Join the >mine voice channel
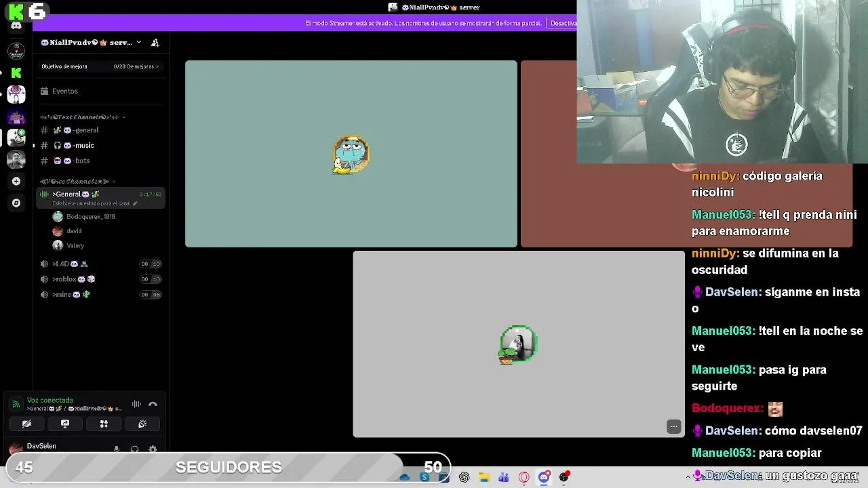The height and width of the screenshot is (488, 868). tap(102, 294)
